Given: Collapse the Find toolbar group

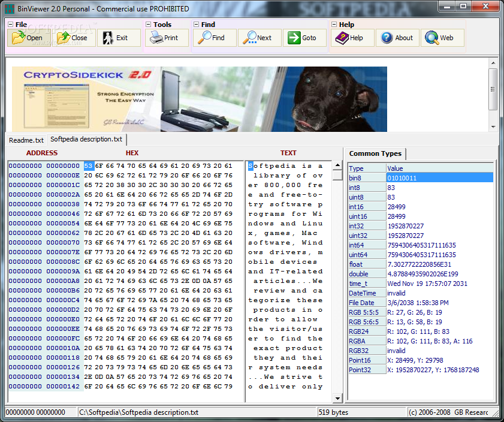Looking at the screenshot, I should click(196, 25).
